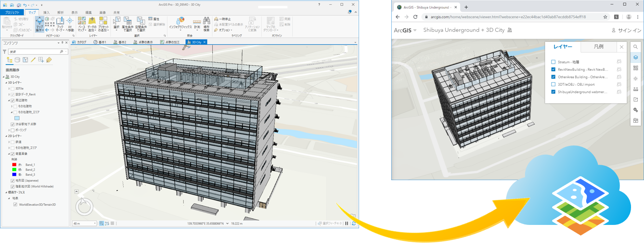The image size is (644, 249).
Task: Uncheck the RevitNewBuilding layer checkbox
Action: click(x=553, y=69)
